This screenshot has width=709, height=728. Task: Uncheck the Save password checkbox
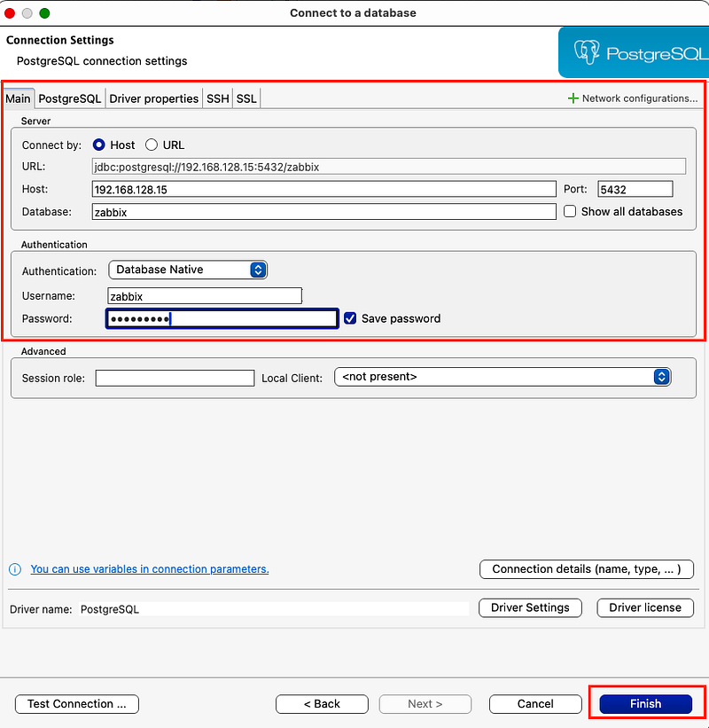[350, 318]
